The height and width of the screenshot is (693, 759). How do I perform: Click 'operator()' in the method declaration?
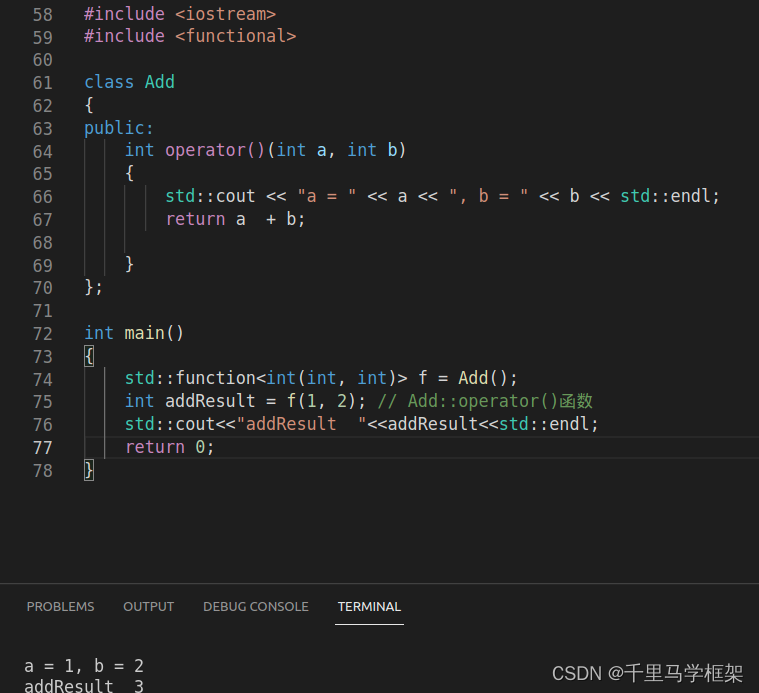pos(215,151)
